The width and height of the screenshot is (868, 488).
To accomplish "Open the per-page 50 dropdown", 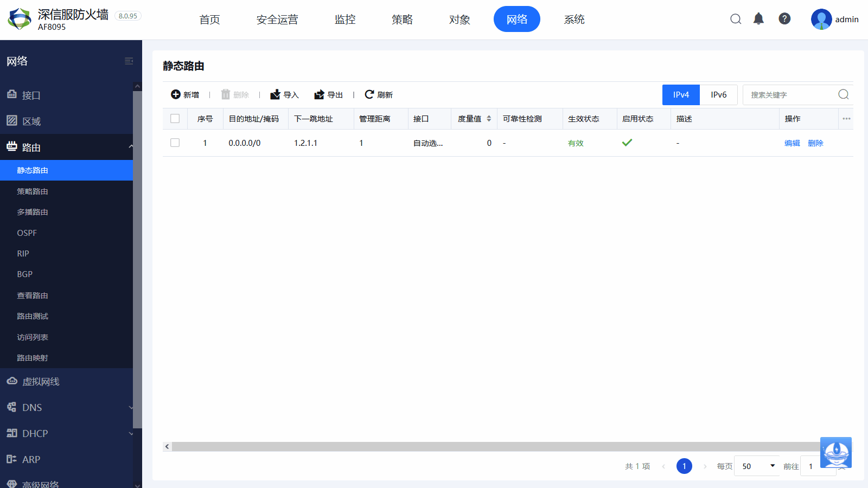I will 757,466.
